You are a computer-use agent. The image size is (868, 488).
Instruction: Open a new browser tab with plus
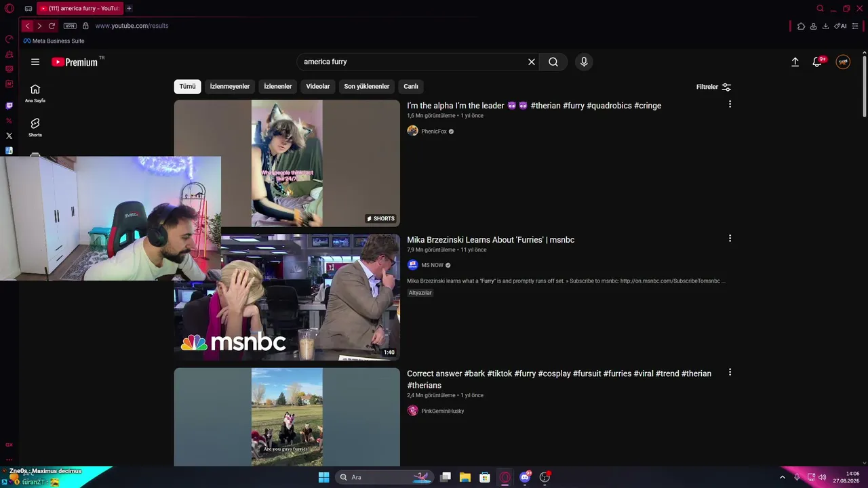click(129, 9)
